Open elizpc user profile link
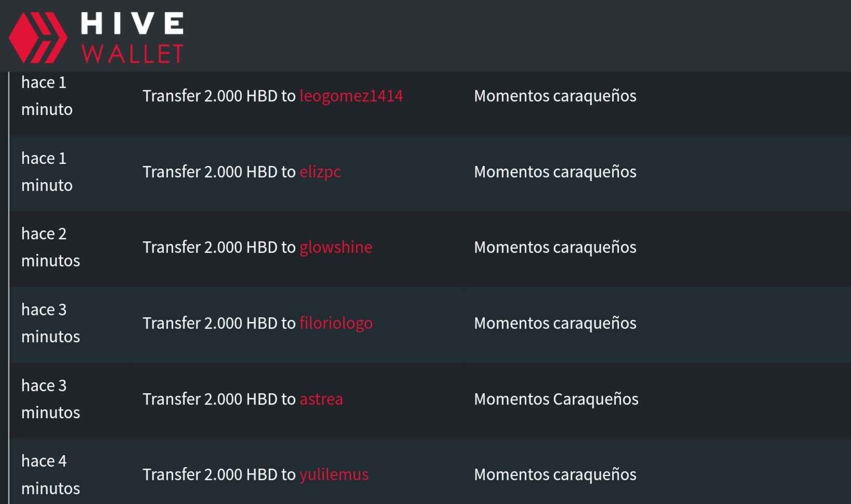This screenshot has height=504, width=851. click(320, 172)
